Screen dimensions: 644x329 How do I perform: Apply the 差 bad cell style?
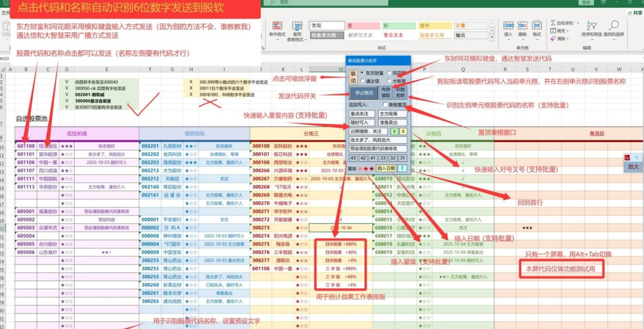pyautogui.click(x=363, y=26)
